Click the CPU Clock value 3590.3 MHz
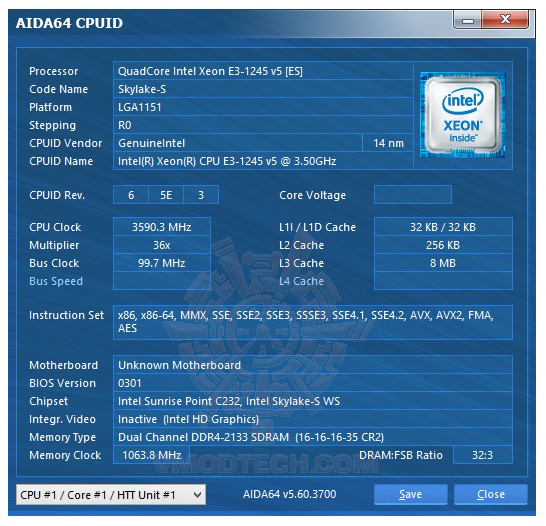 click(162, 227)
